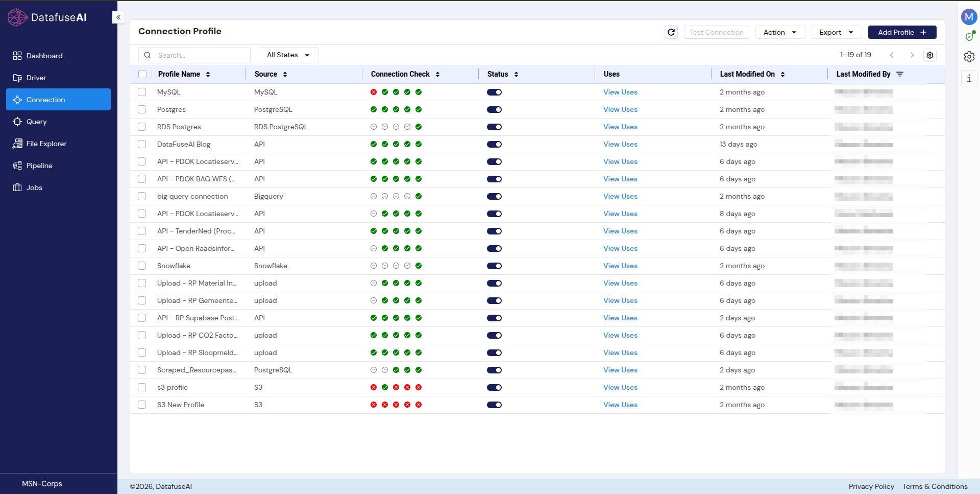Viewport: 980px width, 494px height.
Task: Check the RDS Postgres row checkbox
Action: 142,127
